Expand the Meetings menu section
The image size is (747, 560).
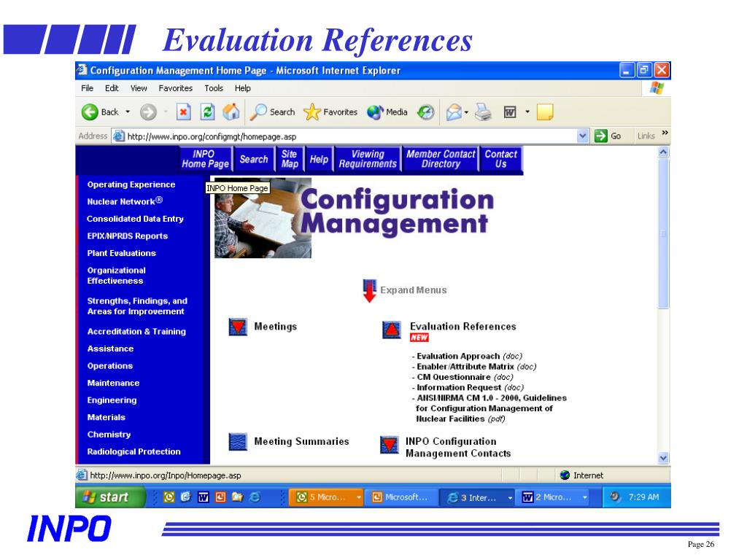click(238, 327)
